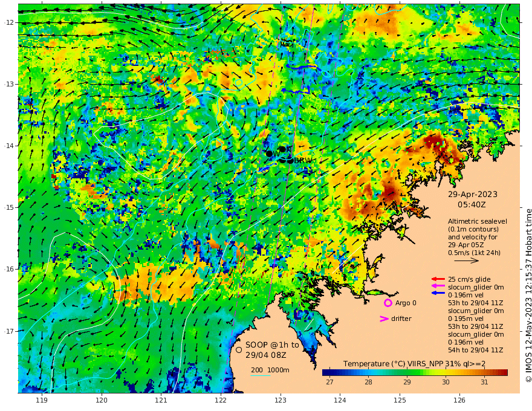
Task: Click latitude axis label -14
Action: point(9,146)
